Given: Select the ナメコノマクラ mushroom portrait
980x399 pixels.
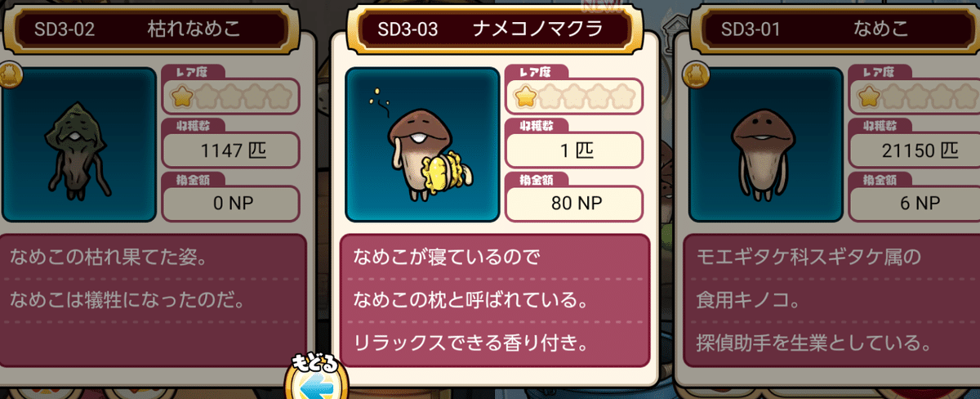Looking at the screenshot, I should point(422,145).
